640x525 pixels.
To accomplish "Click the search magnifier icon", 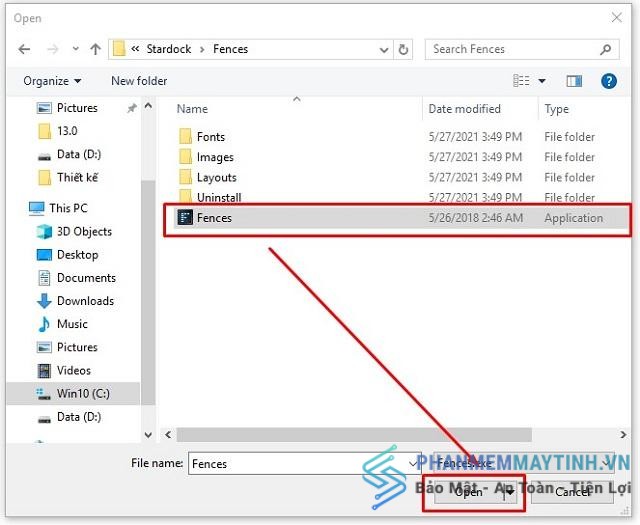I will click(606, 49).
